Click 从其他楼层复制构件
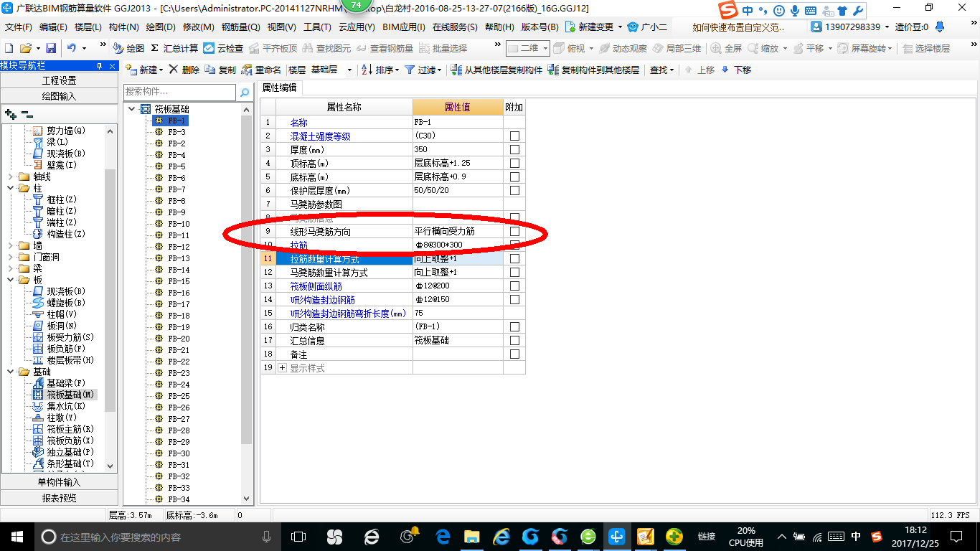The width and height of the screenshot is (980, 551). point(496,70)
